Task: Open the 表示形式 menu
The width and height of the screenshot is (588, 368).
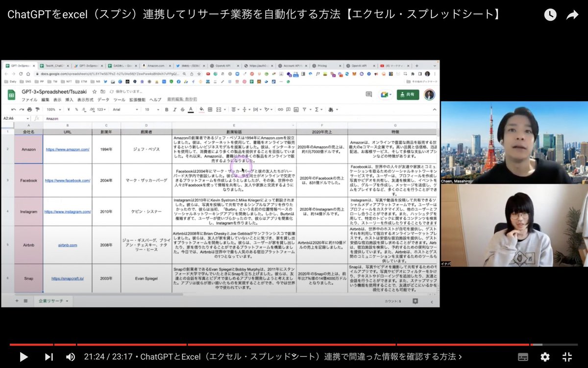Action: tap(85, 100)
